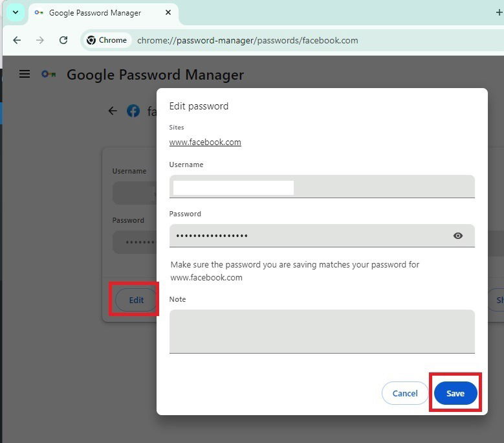Focus the Username field in the dialog
This screenshot has height=443, width=504.
click(322, 187)
